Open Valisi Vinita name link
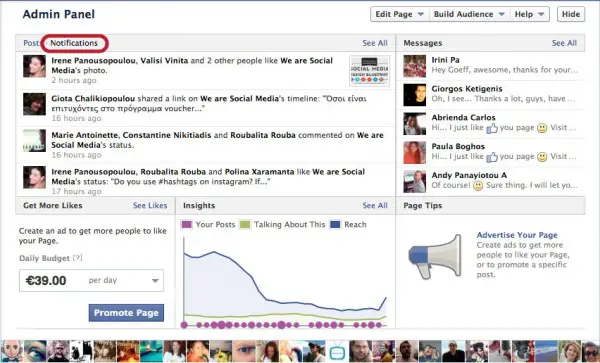 tap(164, 60)
